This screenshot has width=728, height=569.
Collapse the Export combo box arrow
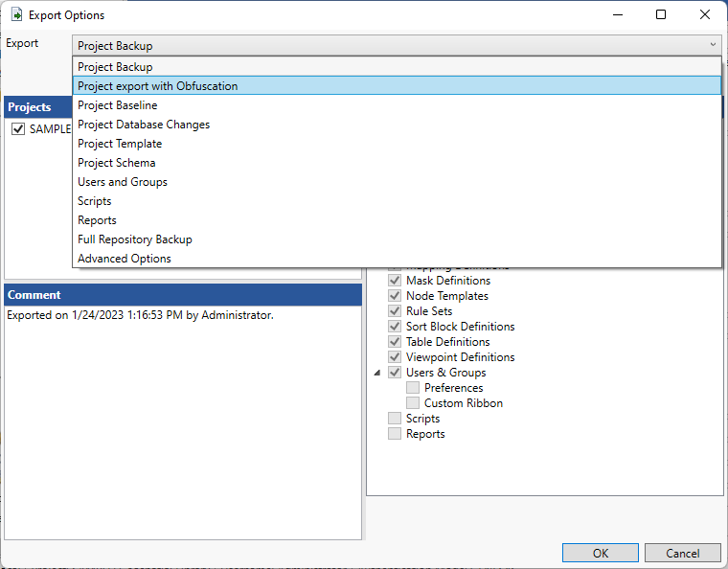713,45
